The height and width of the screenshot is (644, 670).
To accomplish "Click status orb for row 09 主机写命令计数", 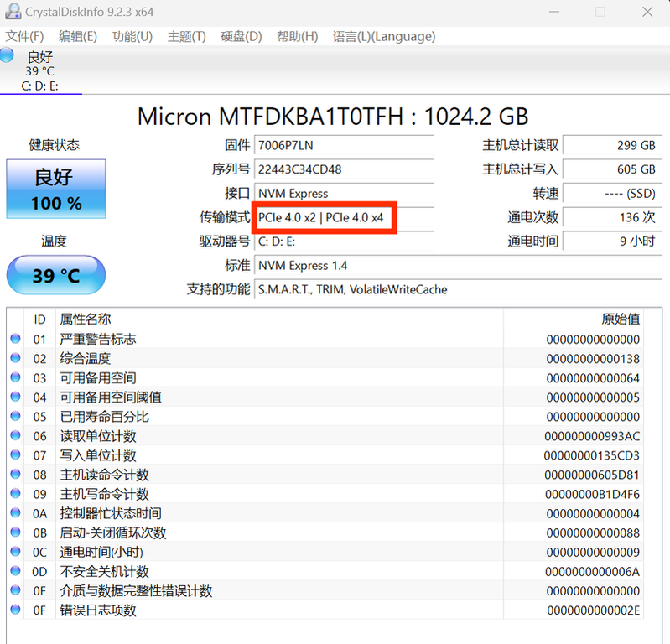I will click(15, 493).
